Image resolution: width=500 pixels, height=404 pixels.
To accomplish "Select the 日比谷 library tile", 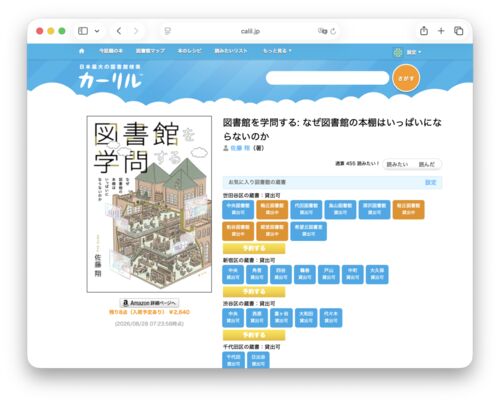I will [x=258, y=360].
